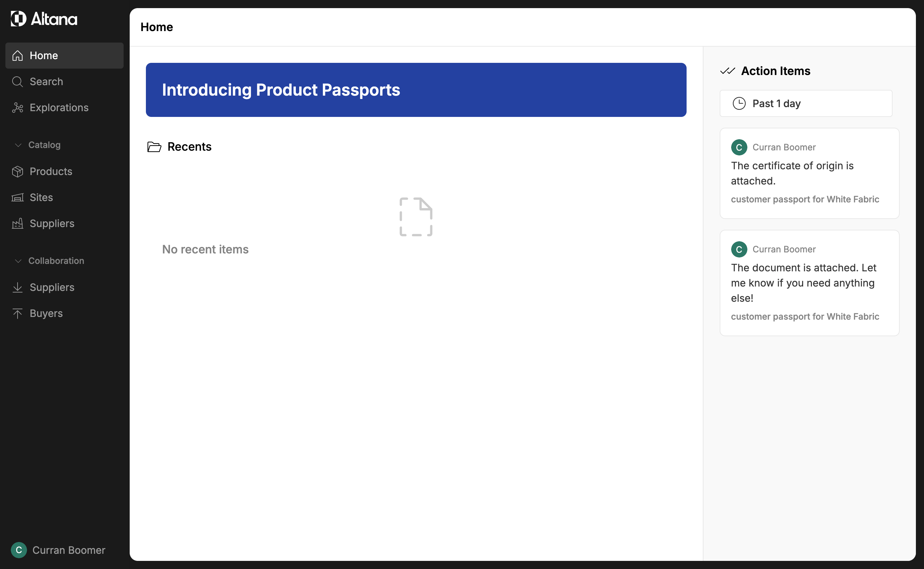Open the Search page icon
The width and height of the screenshot is (924, 569).
[x=17, y=82]
